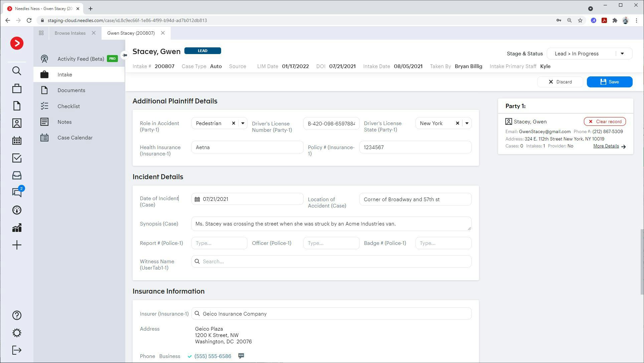
Task: Open Case Calendar view
Action: point(75,137)
